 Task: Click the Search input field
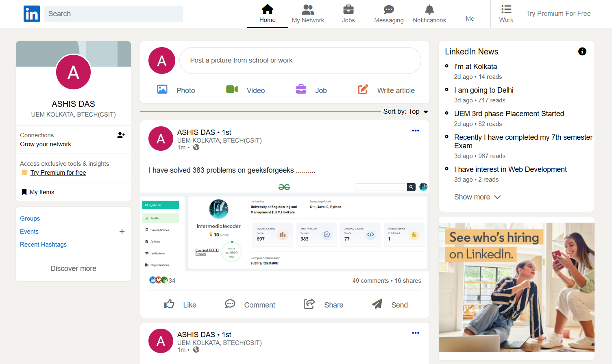[x=113, y=13]
